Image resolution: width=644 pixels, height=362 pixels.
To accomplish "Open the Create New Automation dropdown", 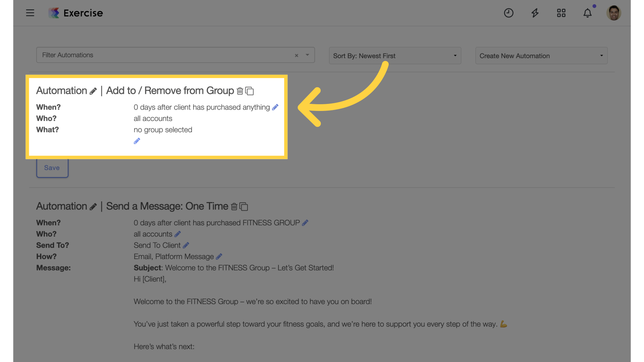I will point(541,56).
